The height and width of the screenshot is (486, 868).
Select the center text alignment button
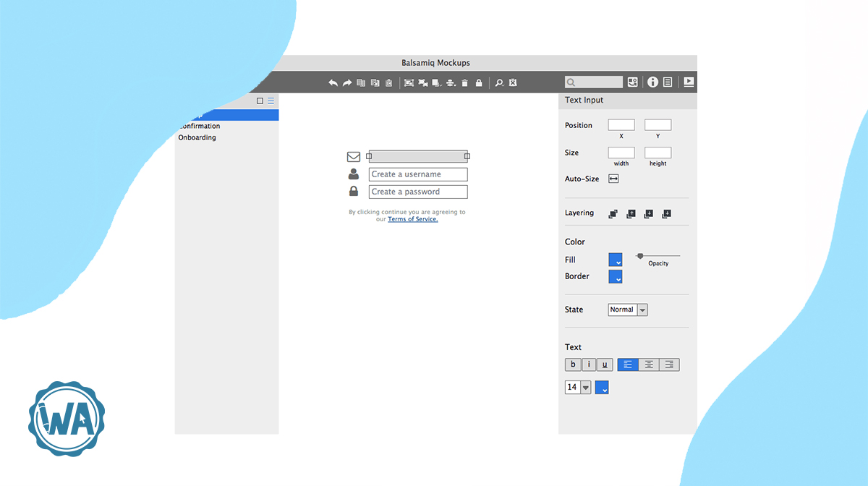(648, 364)
